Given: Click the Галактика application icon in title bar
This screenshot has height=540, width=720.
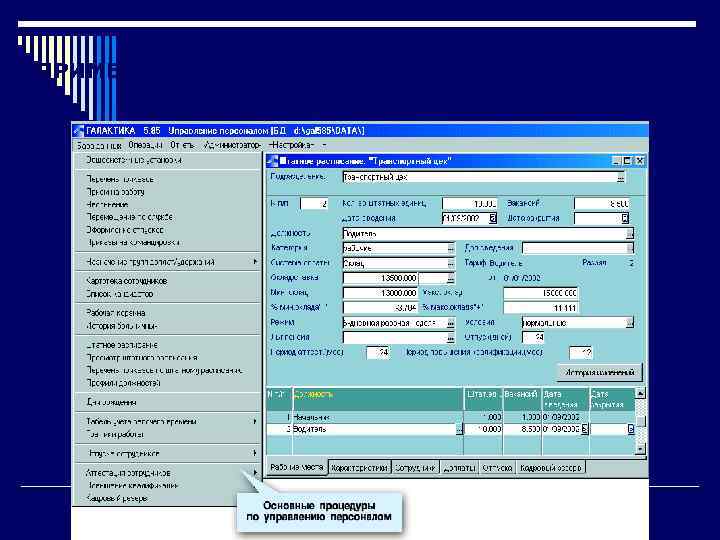Looking at the screenshot, I should pyautogui.click(x=79, y=131).
